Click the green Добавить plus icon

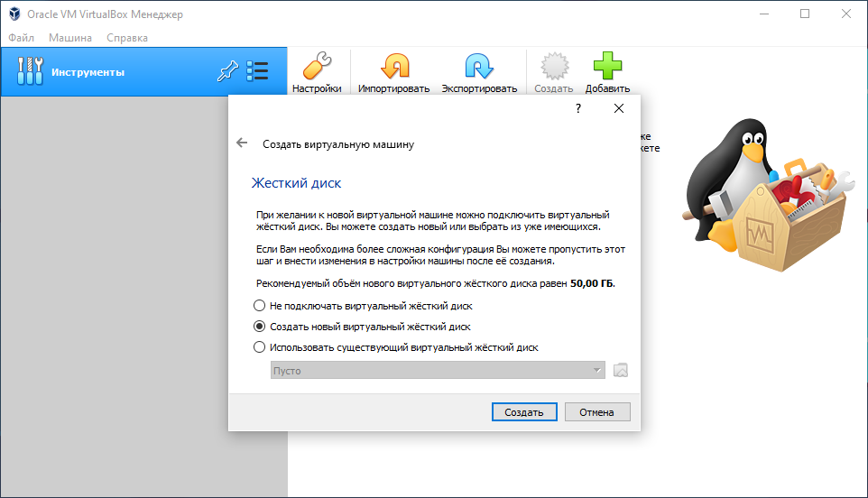click(x=607, y=66)
